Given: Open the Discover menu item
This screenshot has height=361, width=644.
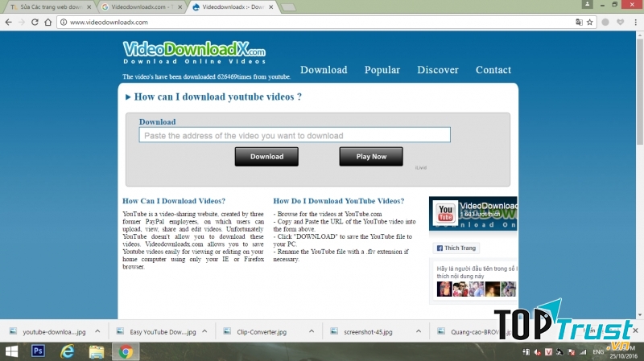Looking at the screenshot, I should 438,70.
